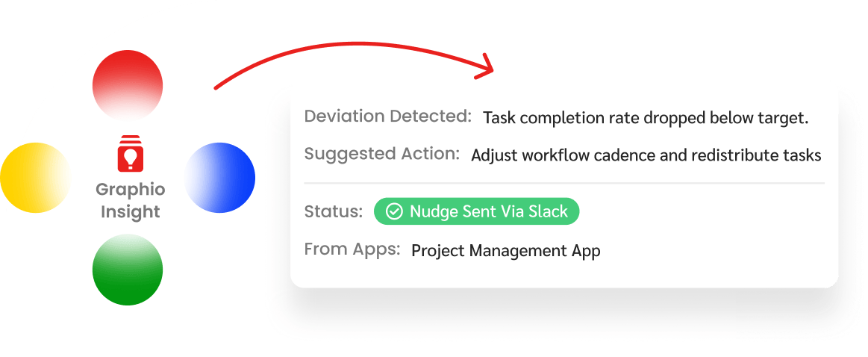Viewport: 868px width, 357px height.
Task: Click the "Status:" label
Action: pyautogui.click(x=334, y=211)
